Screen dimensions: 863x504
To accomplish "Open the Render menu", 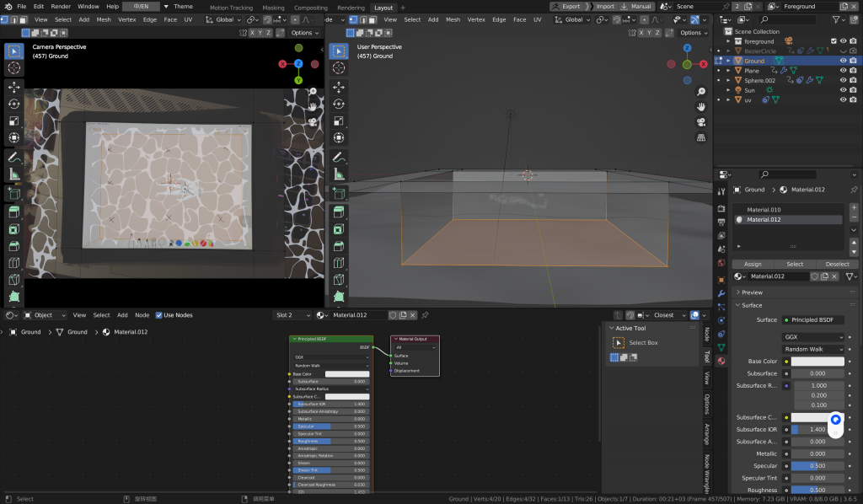I will 61,6.
